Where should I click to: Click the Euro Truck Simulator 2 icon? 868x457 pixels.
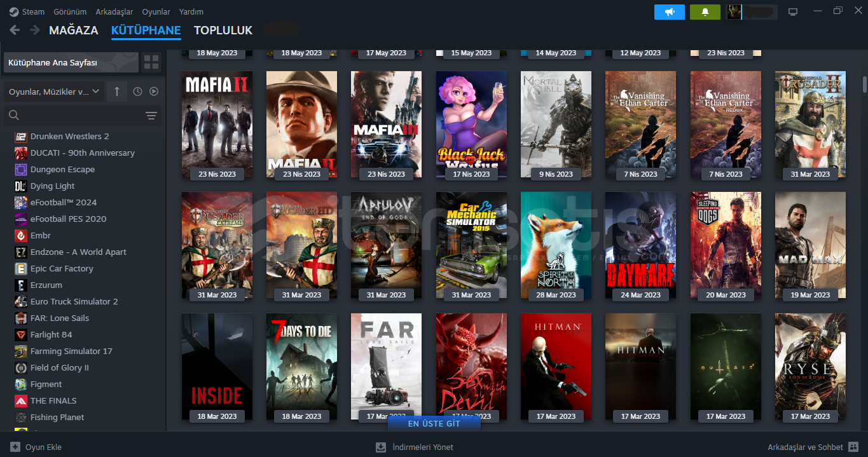pos(20,301)
